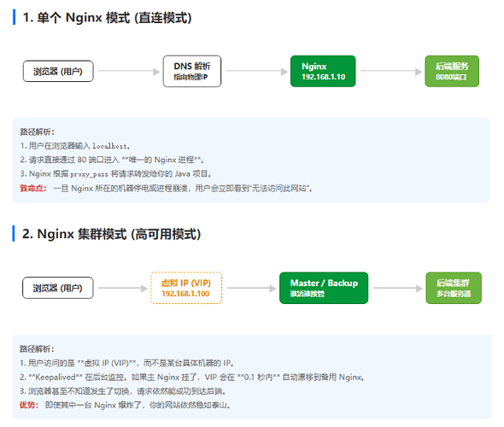Click the arrow between Nginx and 后端服务
Image resolution: width=504 pixels, height=427 pixels.
coord(391,72)
